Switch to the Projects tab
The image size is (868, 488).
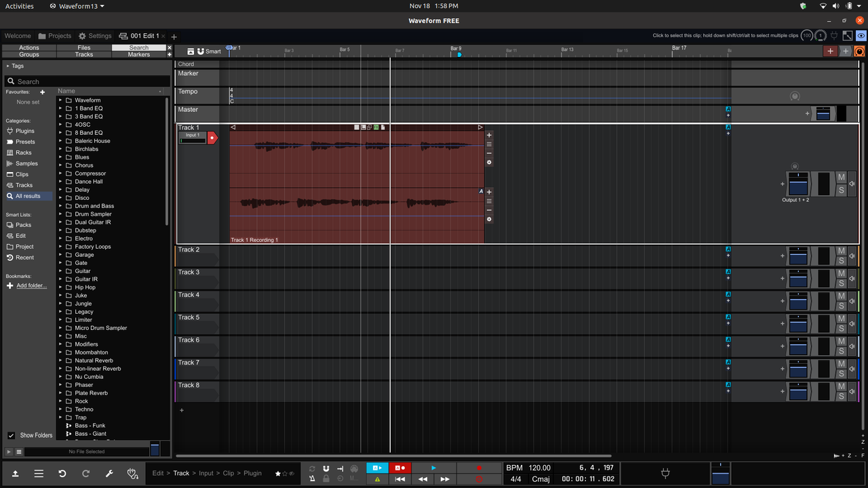pyautogui.click(x=55, y=36)
